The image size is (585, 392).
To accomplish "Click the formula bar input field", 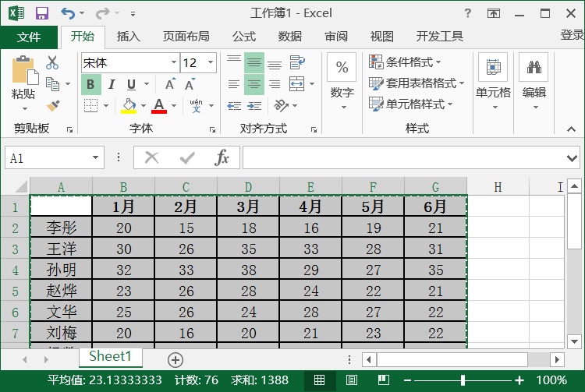I will tap(405, 157).
